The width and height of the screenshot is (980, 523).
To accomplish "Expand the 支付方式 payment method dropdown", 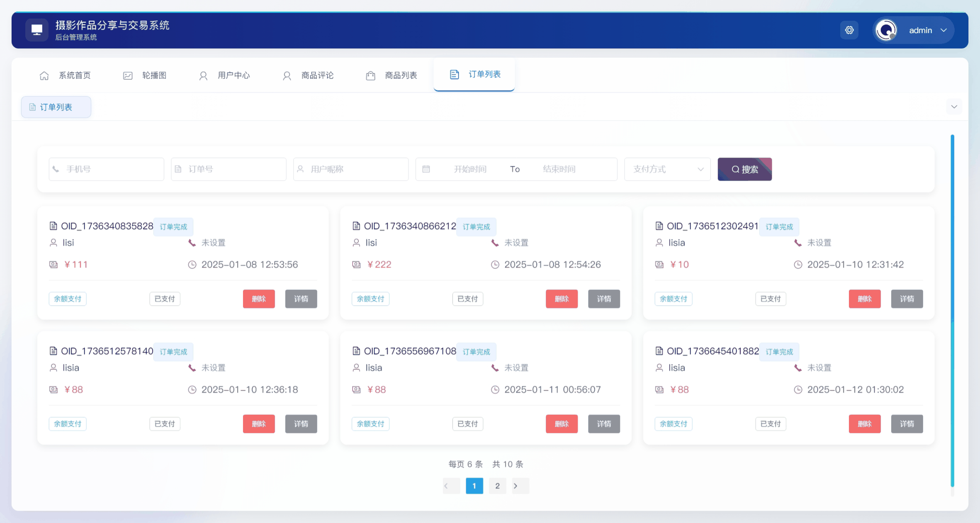I will click(x=667, y=169).
